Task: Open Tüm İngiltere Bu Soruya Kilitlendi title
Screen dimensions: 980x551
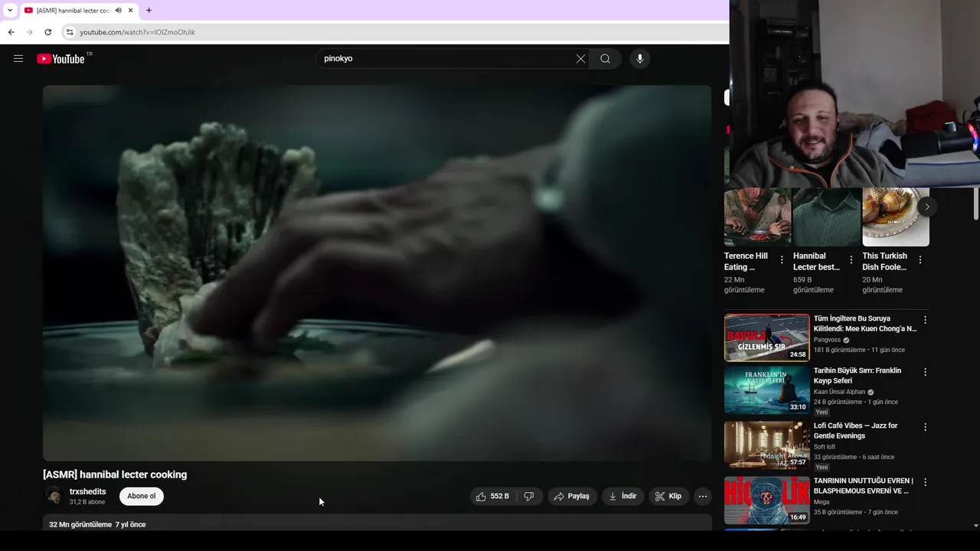Action: pos(865,324)
